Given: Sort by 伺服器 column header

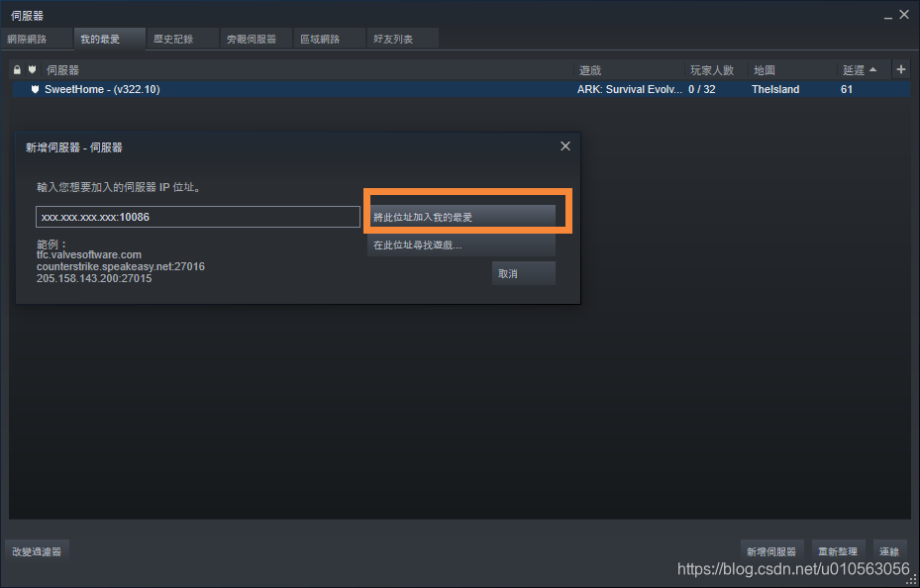Looking at the screenshot, I should [x=307, y=69].
